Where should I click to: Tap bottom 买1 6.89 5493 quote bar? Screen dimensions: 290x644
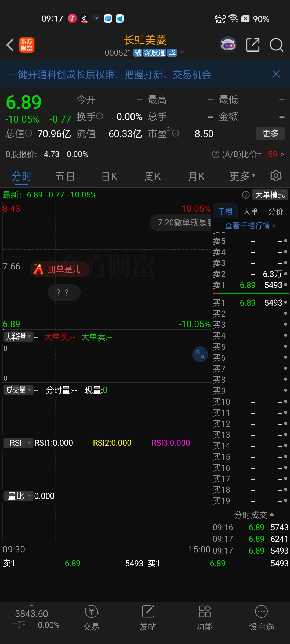click(x=218, y=563)
